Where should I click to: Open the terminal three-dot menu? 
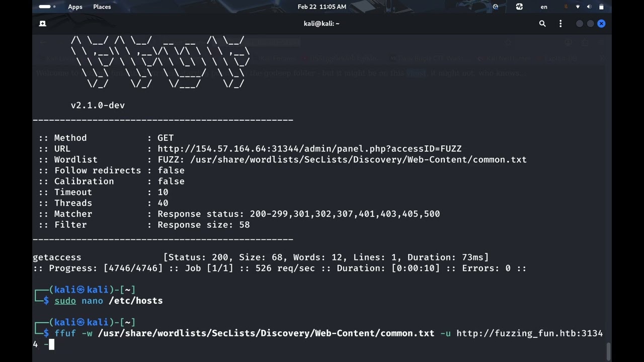[x=560, y=24]
